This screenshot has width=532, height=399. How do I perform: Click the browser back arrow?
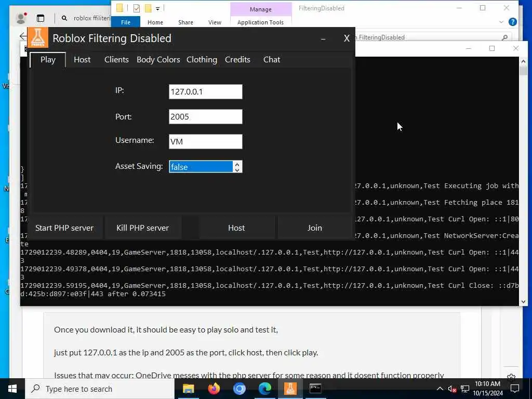23,36
